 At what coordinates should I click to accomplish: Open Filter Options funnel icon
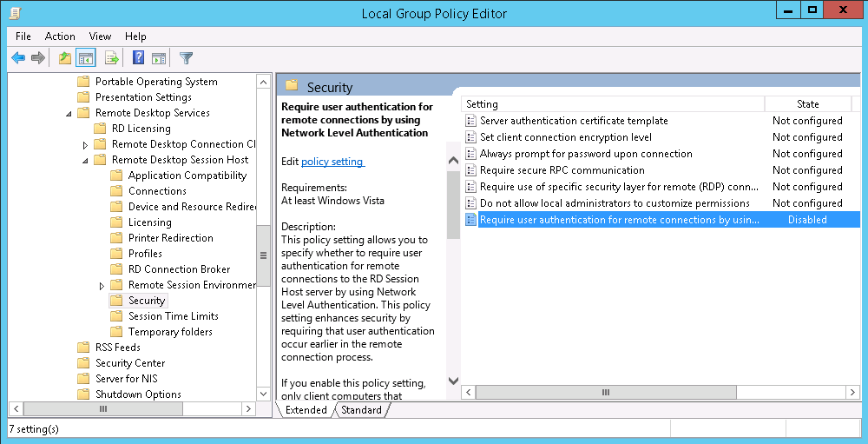pyautogui.click(x=186, y=57)
